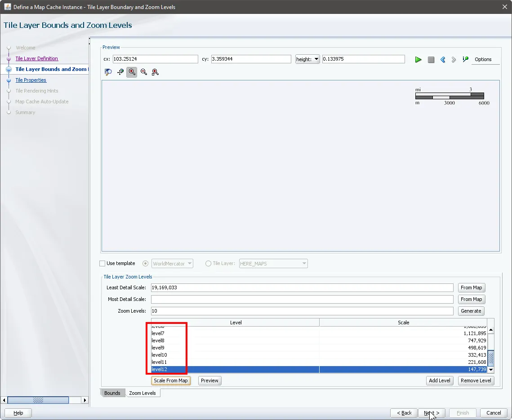Screen dimensions: 512x420
Task: Open the Tile Properties step link
Action: [31, 80]
